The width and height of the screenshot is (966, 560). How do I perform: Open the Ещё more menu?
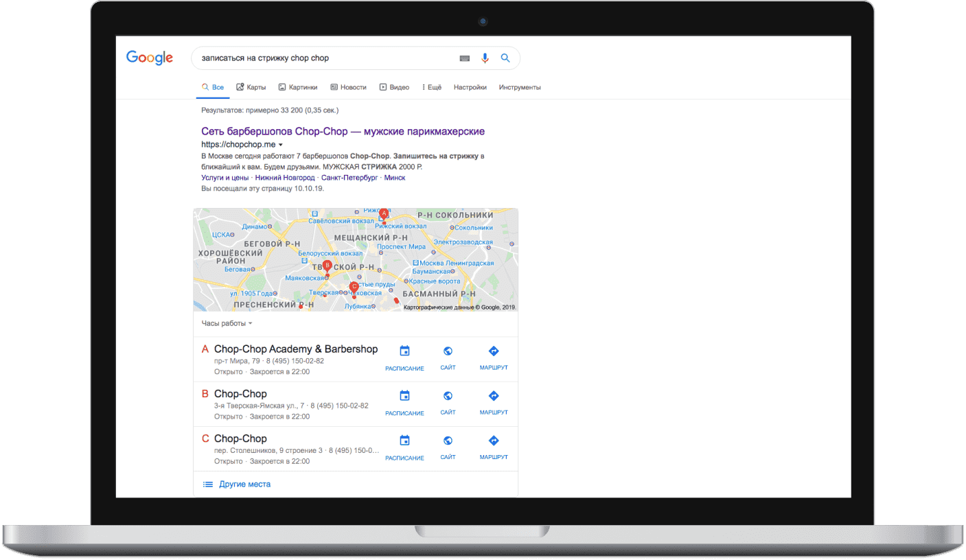click(432, 87)
